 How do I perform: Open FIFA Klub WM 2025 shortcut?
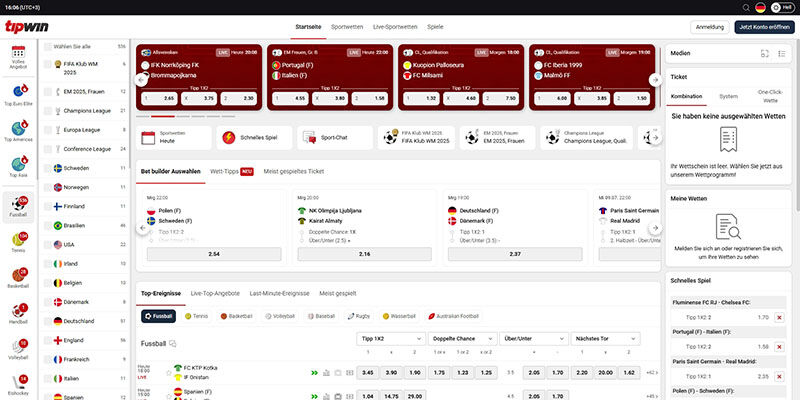tap(416, 138)
